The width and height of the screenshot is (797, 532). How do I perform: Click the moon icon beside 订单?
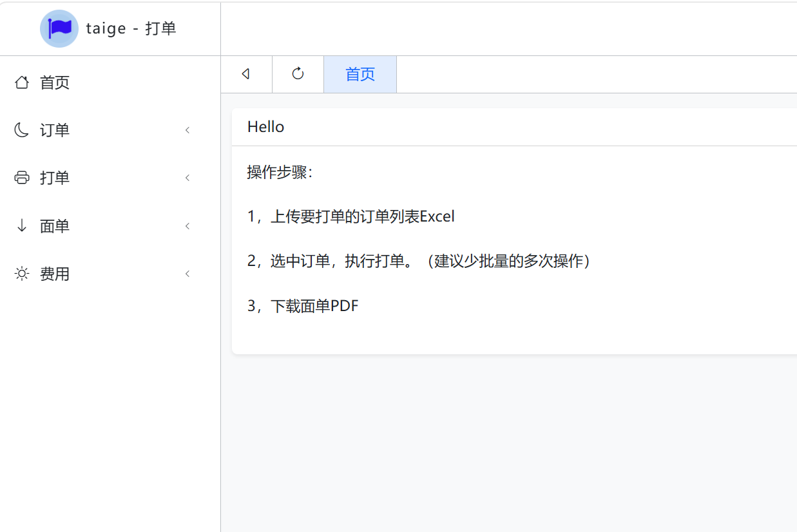pos(22,130)
